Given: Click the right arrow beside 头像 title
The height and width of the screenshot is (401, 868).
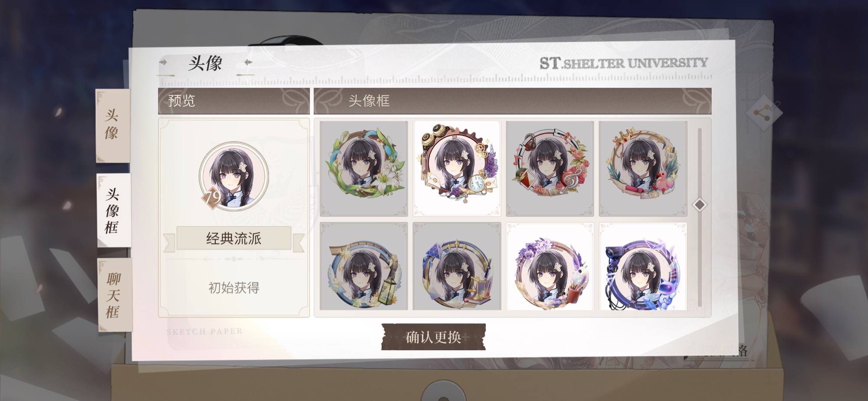Looking at the screenshot, I should pyautogui.click(x=248, y=62).
